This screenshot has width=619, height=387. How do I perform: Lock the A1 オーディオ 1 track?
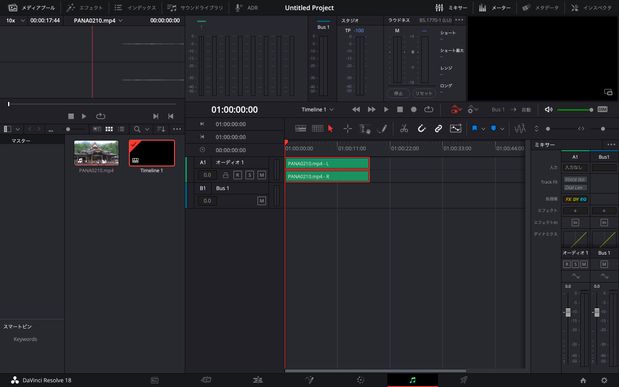pos(225,175)
